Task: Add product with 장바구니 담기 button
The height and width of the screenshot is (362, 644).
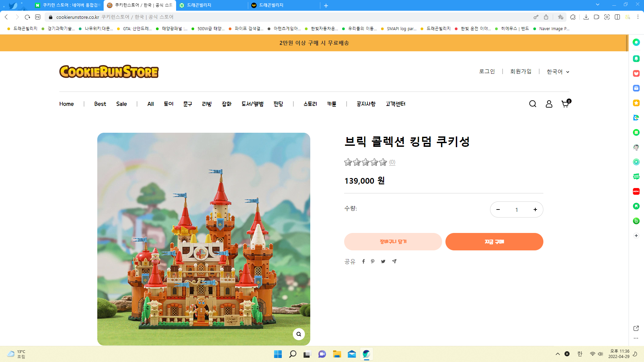Action: pyautogui.click(x=393, y=242)
